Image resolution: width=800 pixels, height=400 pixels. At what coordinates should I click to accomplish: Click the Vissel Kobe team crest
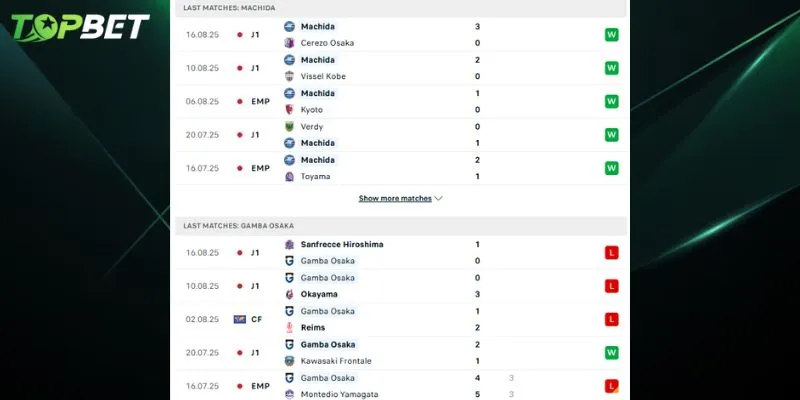pyautogui.click(x=290, y=76)
